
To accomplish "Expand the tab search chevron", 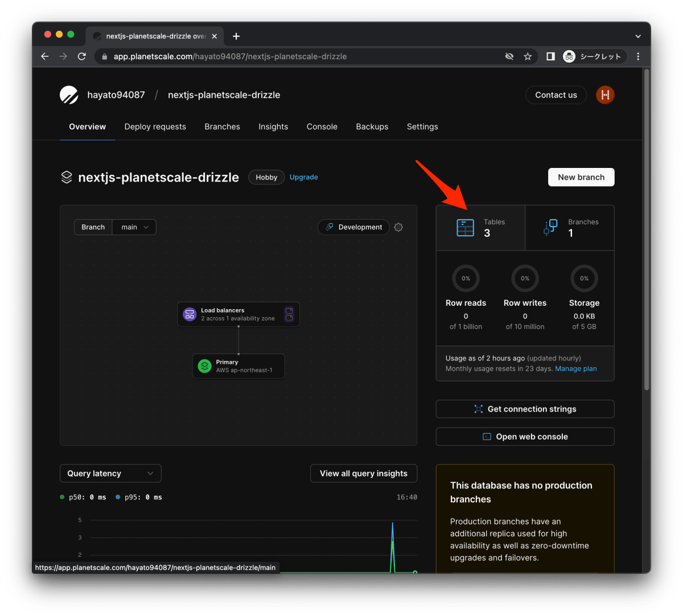I will (x=638, y=36).
